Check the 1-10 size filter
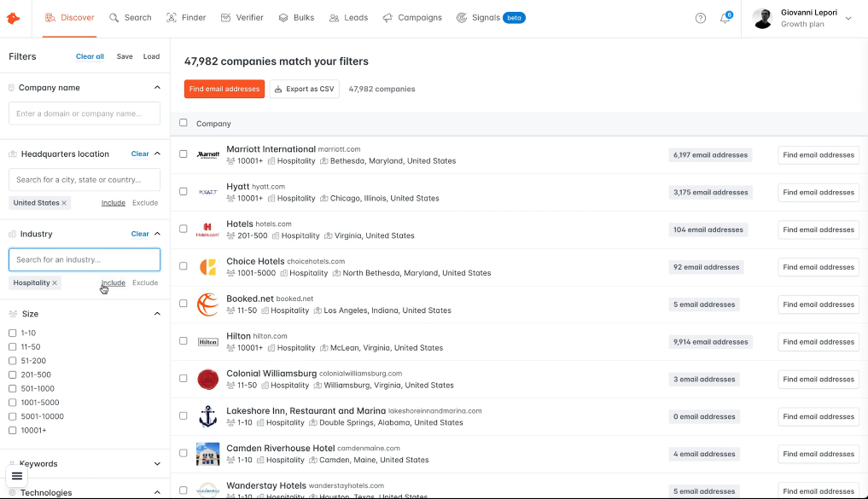The image size is (868, 499). (13, 333)
